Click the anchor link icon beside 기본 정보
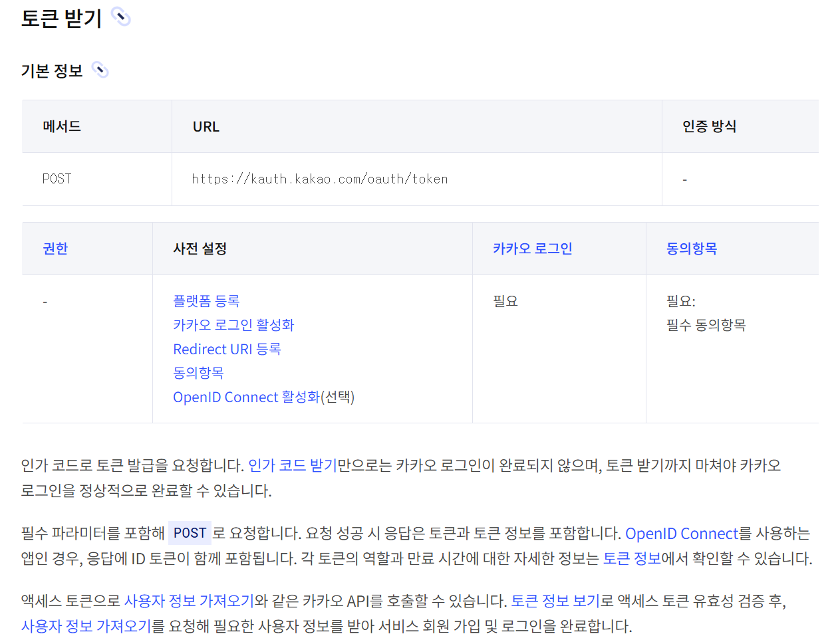This screenshot has width=838, height=644. tap(100, 70)
